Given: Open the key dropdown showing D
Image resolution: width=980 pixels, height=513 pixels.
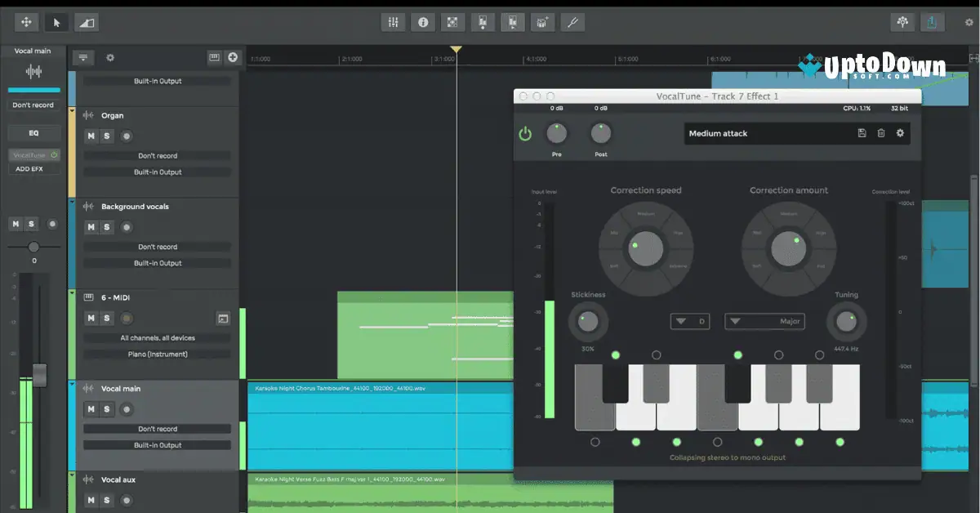Looking at the screenshot, I should point(689,321).
